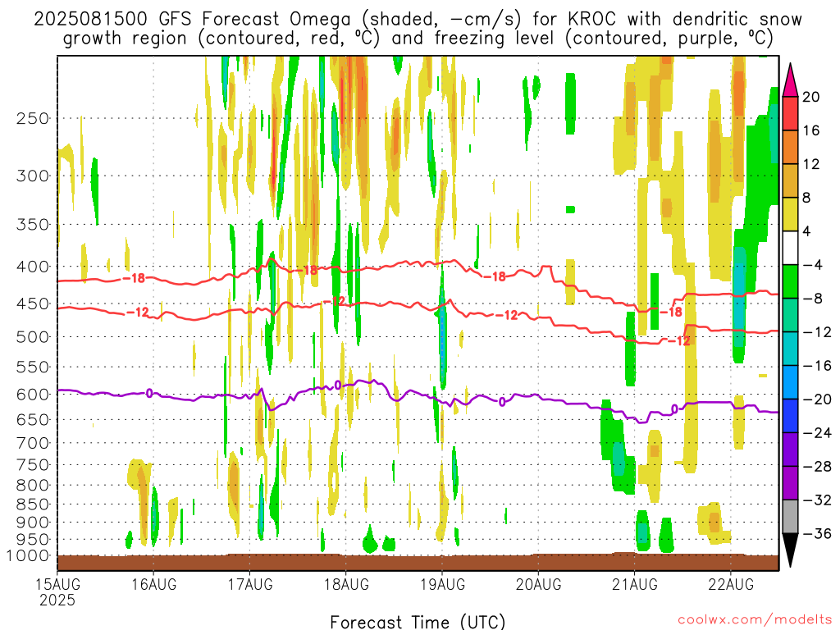Click the -18 contour label near 16AUG
The width and height of the screenshot is (840, 630).
tap(134, 278)
